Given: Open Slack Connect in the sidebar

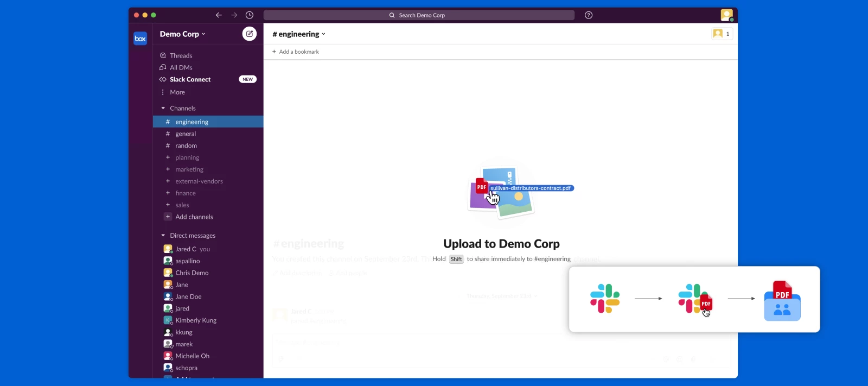Looking at the screenshot, I should click(x=185, y=79).
